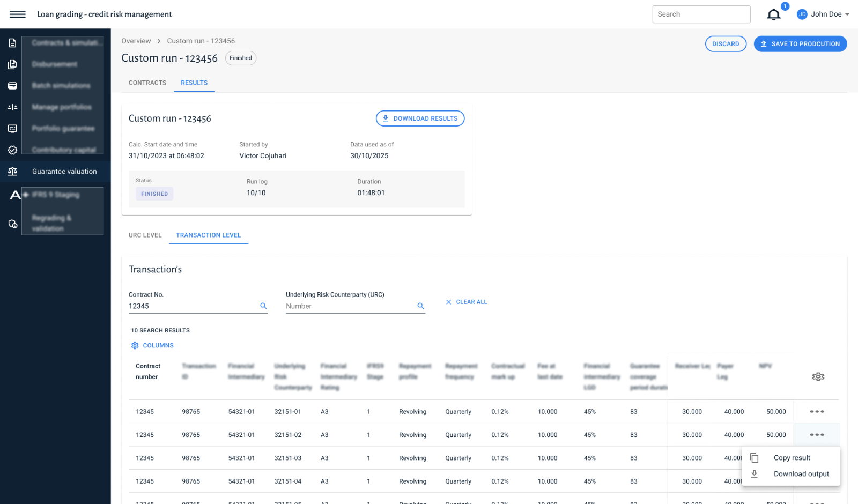This screenshot has width=858, height=504.
Task: Click the Finished badge beside the title
Action: [241, 58]
